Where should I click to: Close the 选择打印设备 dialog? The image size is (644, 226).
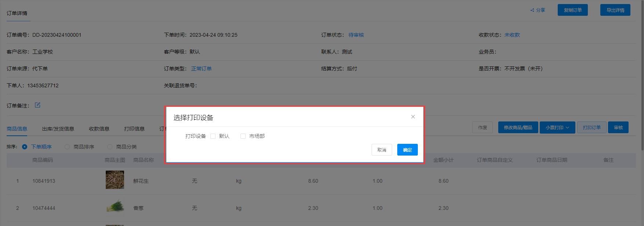tap(413, 117)
